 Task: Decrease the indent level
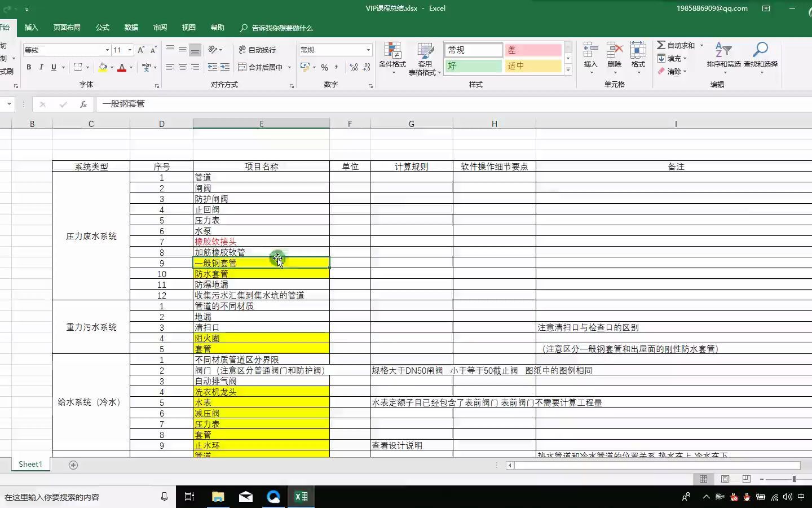(213, 67)
